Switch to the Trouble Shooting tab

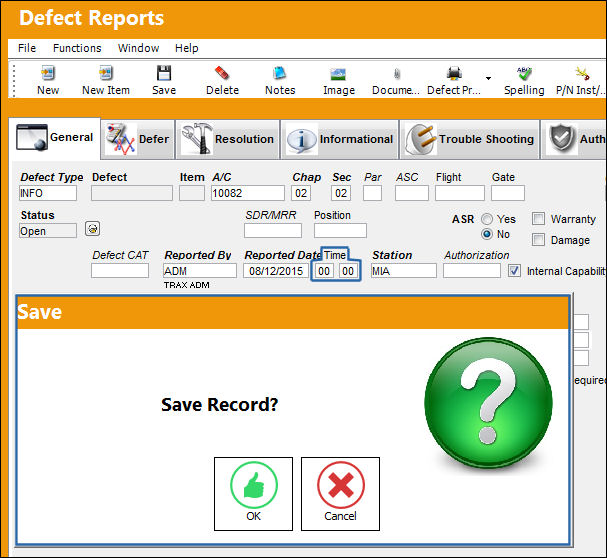(x=470, y=139)
